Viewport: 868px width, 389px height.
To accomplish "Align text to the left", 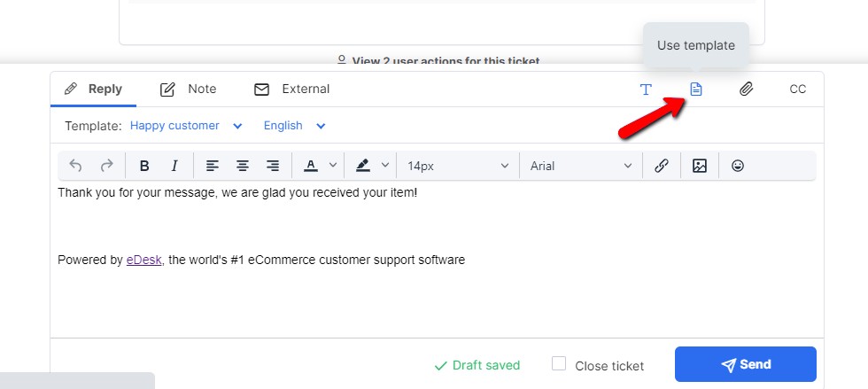I will click(x=213, y=166).
